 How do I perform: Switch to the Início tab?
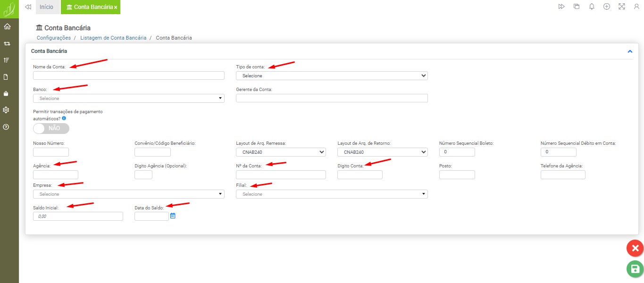[x=46, y=7]
